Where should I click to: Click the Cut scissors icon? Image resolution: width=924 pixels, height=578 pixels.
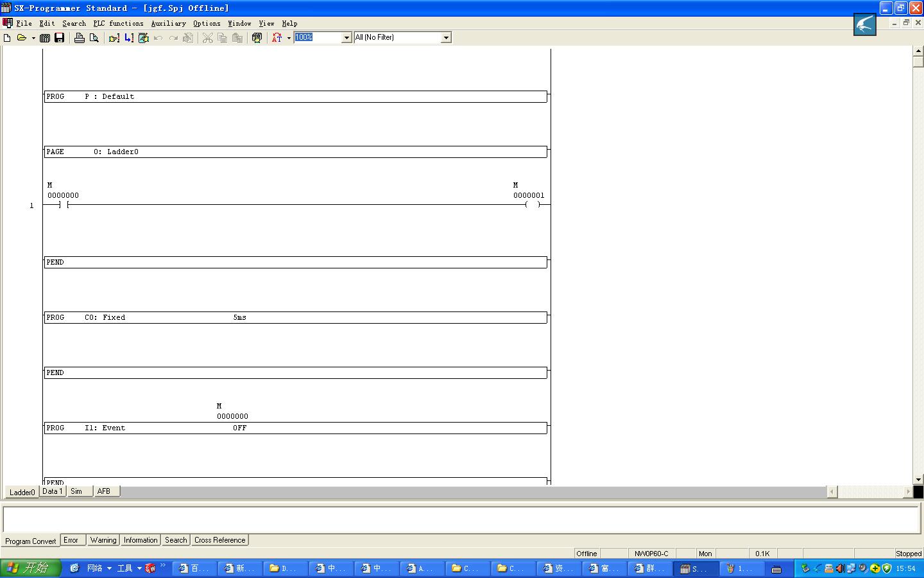click(x=207, y=38)
